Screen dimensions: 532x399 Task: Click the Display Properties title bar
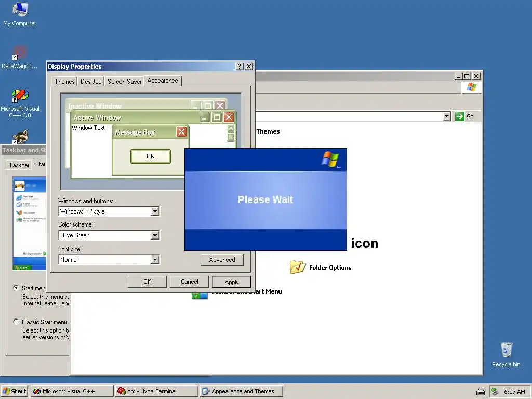click(141, 66)
